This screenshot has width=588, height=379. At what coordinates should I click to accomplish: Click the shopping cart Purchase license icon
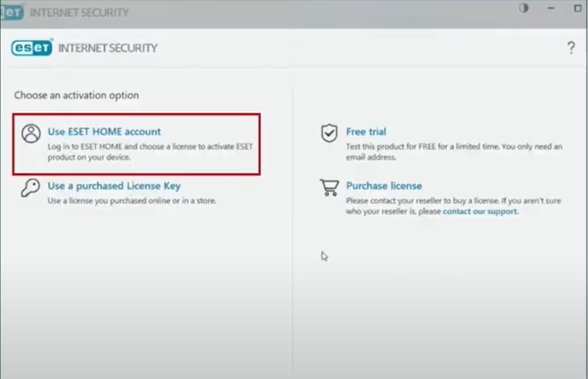(x=330, y=187)
